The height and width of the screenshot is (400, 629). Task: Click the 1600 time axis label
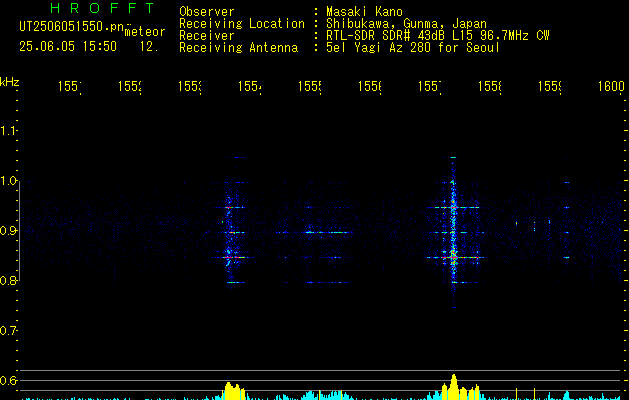pyautogui.click(x=611, y=86)
